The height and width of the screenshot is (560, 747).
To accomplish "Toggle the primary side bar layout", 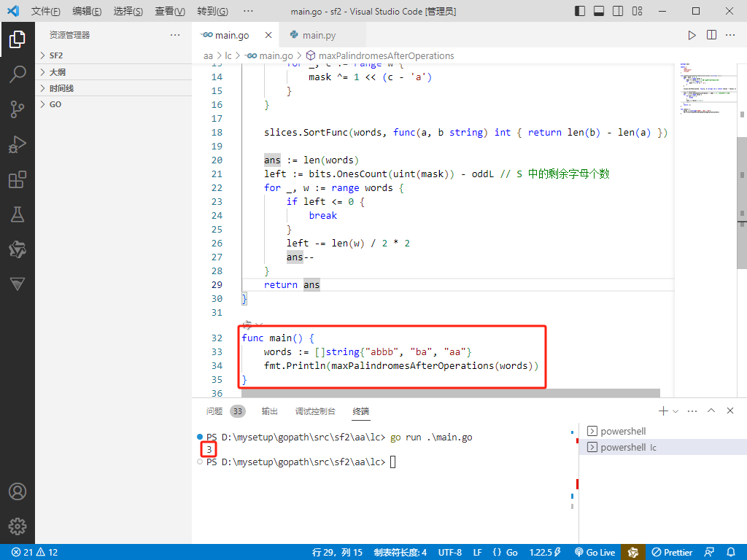I will (x=580, y=11).
